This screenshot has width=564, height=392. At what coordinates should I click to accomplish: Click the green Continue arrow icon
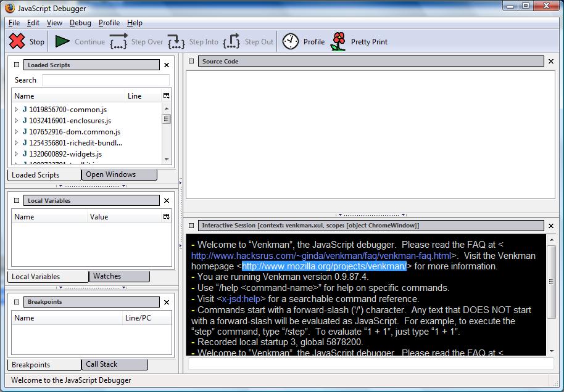click(62, 41)
